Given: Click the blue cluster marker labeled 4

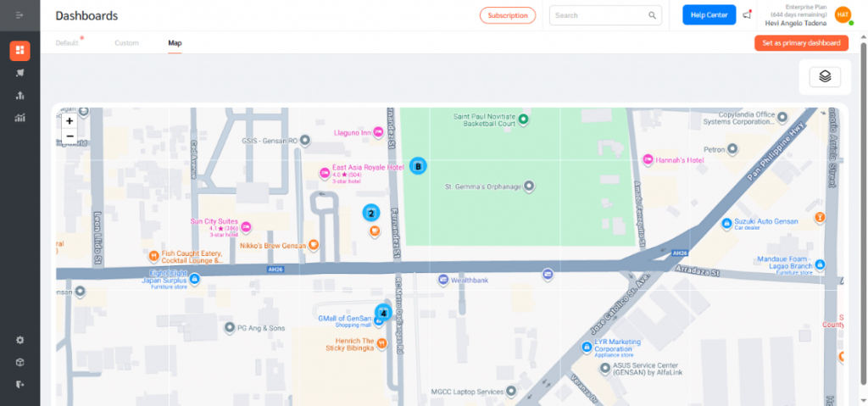Looking at the screenshot, I should [x=383, y=313].
